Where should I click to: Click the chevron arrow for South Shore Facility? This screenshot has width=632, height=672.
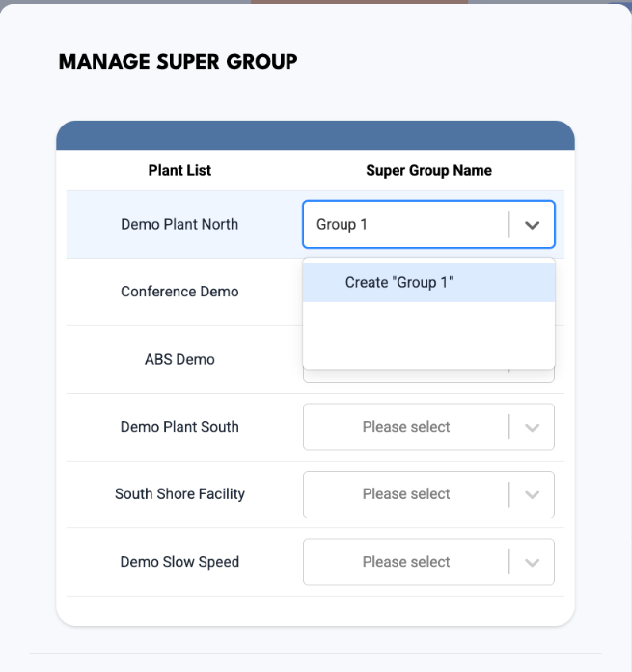pyautogui.click(x=532, y=495)
